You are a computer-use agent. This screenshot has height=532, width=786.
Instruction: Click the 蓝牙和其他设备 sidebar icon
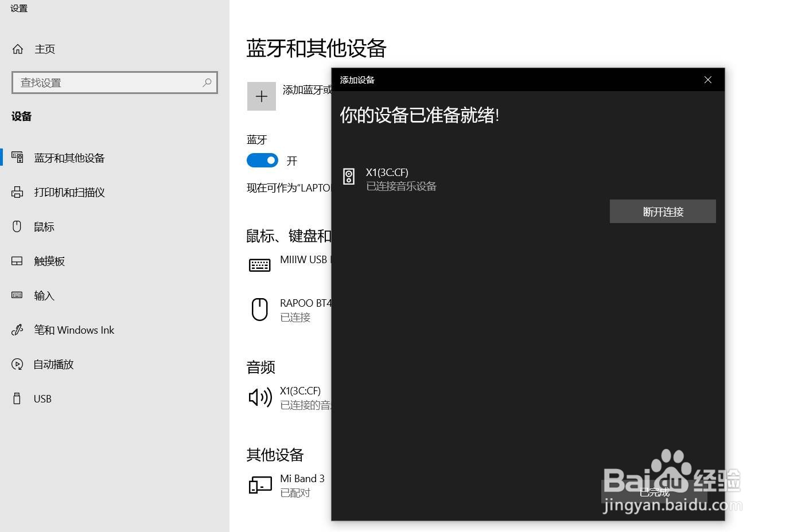[17, 157]
